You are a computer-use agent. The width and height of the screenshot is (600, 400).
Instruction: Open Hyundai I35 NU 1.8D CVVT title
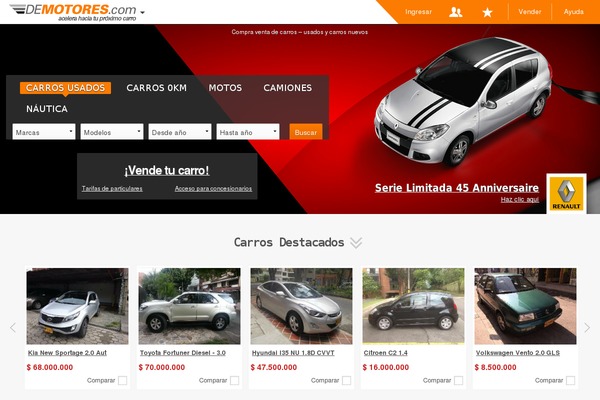pos(293,353)
